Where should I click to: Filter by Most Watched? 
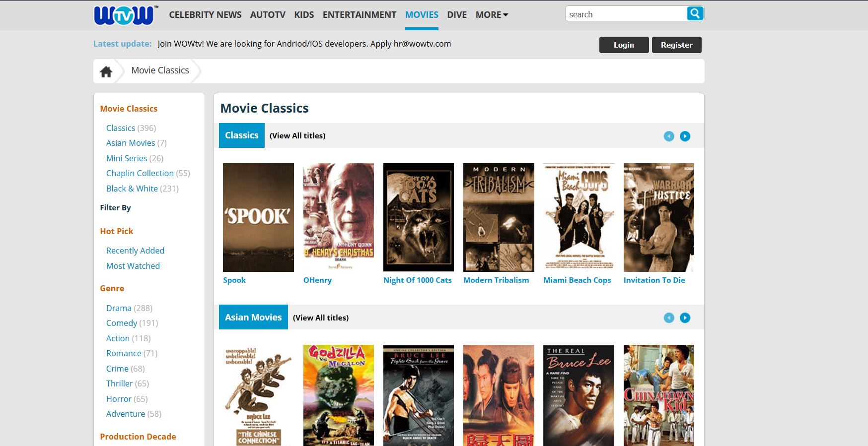coord(133,266)
